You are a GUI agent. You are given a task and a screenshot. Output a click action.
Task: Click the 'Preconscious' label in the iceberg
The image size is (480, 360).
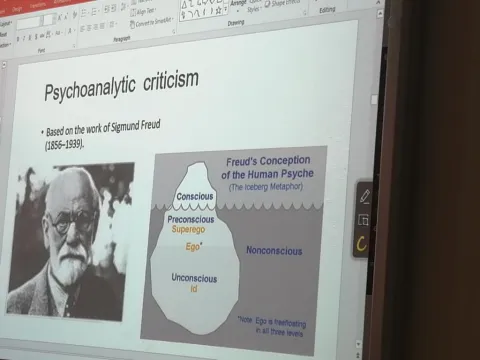click(x=191, y=219)
